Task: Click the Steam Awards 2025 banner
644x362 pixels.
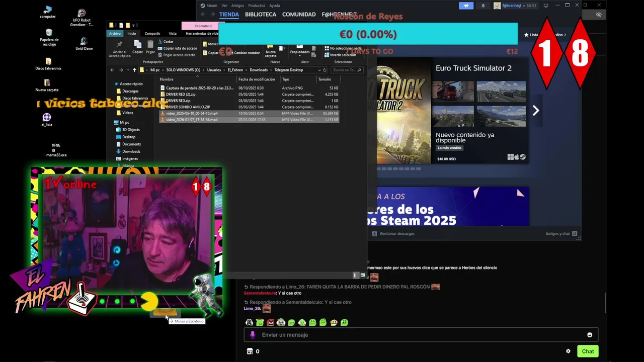Action: [453, 207]
